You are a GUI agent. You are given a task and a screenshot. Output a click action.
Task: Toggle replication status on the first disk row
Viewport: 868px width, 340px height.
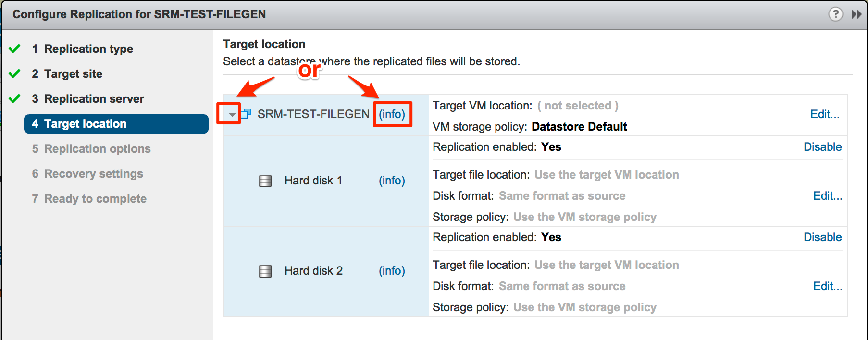coord(822,146)
